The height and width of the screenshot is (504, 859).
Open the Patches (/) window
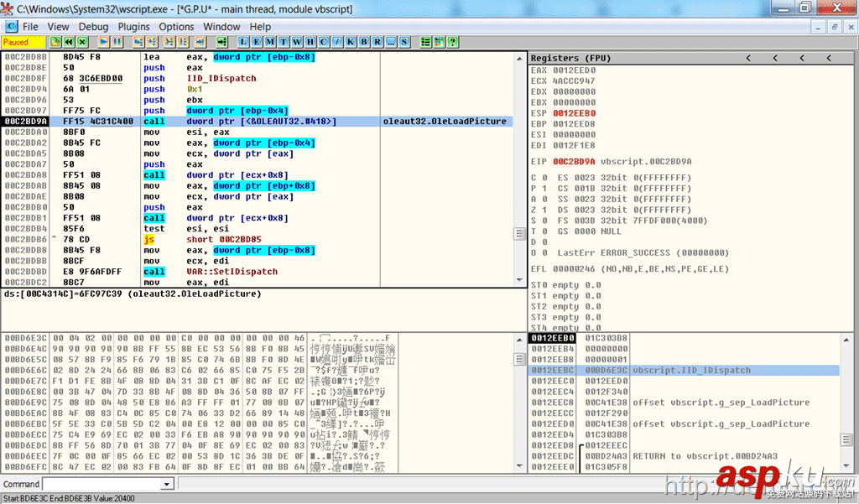click(337, 42)
